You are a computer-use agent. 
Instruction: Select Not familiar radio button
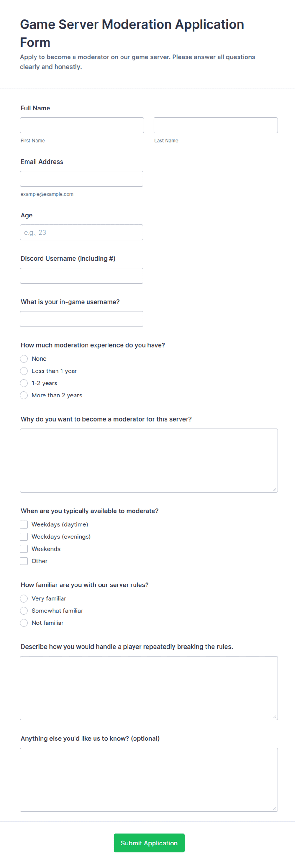point(23,623)
